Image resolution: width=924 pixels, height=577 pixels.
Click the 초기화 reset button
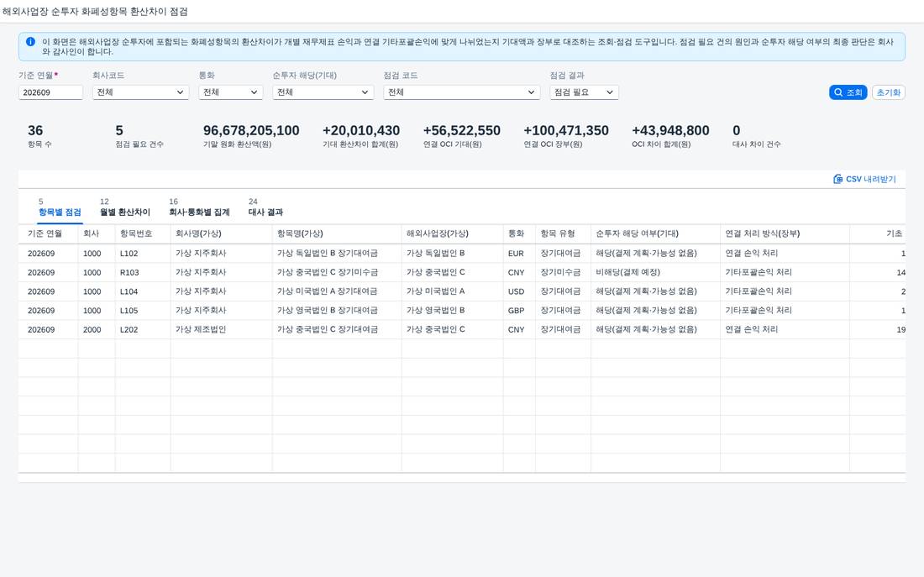point(888,92)
